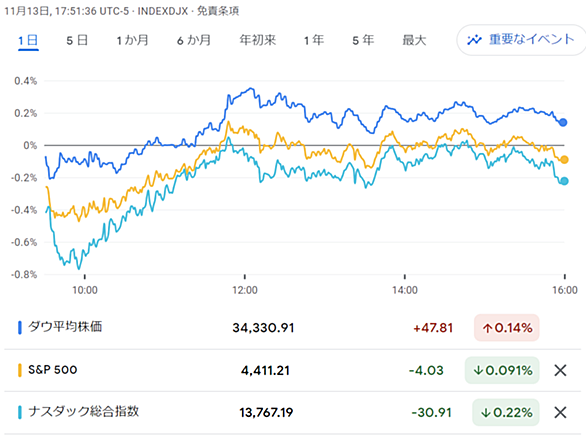Click the ナスダック総合指数 row label
This screenshot has height=438, width=586.
coord(84,412)
